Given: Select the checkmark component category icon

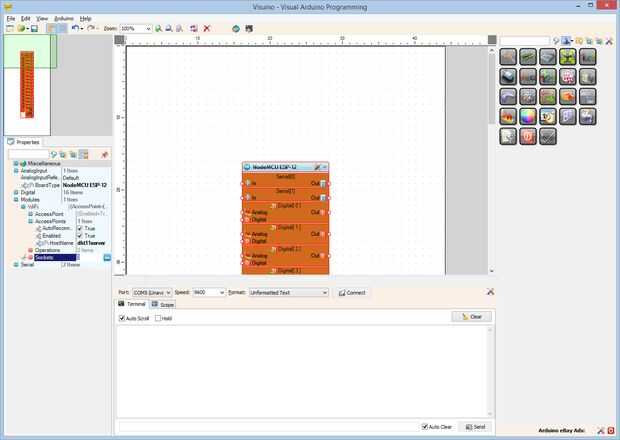Looking at the screenshot, I should pos(548,136).
